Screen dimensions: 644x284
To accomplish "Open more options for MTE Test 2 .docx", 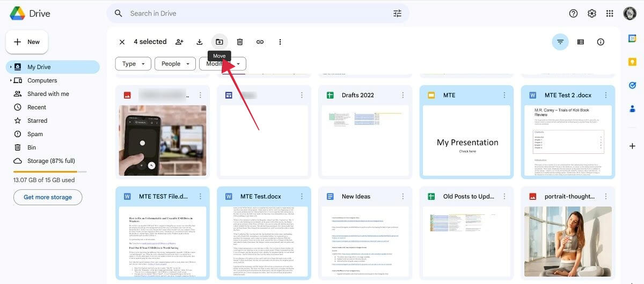I will coord(605,95).
